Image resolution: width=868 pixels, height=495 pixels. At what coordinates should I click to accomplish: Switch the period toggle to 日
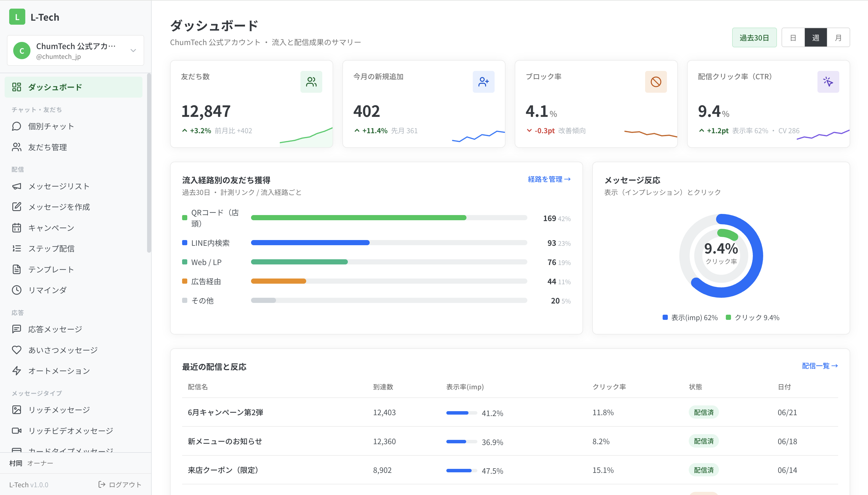pyautogui.click(x=793, y=37)
